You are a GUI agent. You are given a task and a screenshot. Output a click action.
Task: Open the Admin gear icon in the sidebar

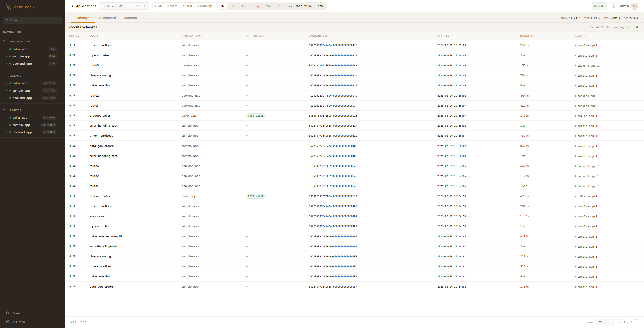[8, 313]
